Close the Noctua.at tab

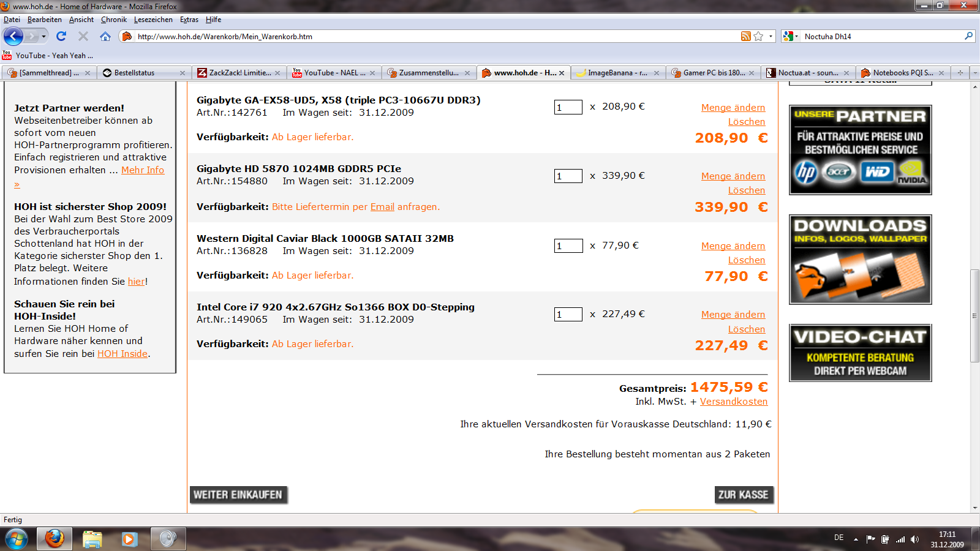846,73
